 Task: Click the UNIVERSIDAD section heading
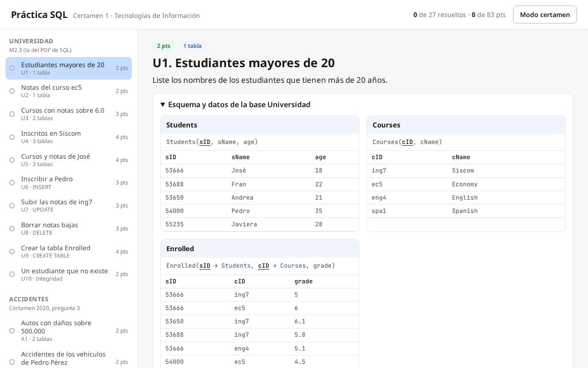(31, 41)
